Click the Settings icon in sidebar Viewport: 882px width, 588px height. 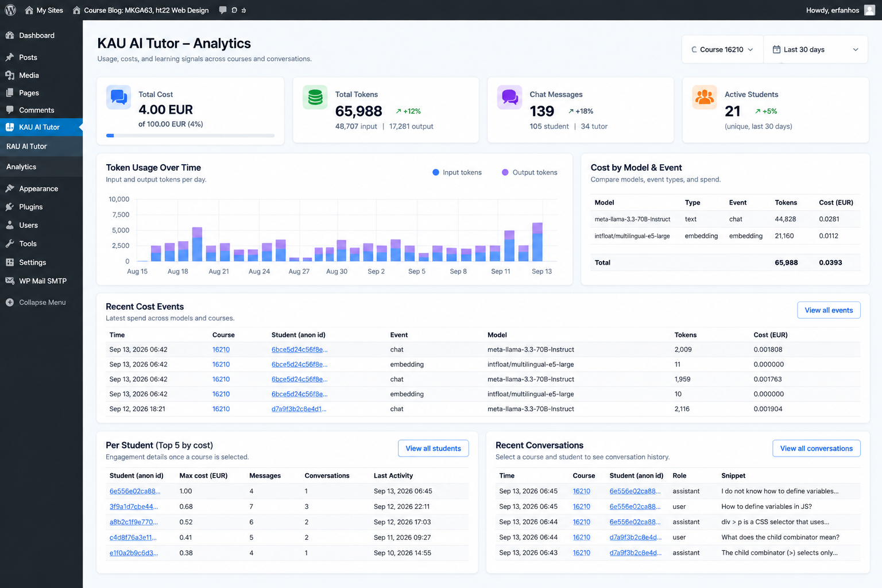[10, 262]
